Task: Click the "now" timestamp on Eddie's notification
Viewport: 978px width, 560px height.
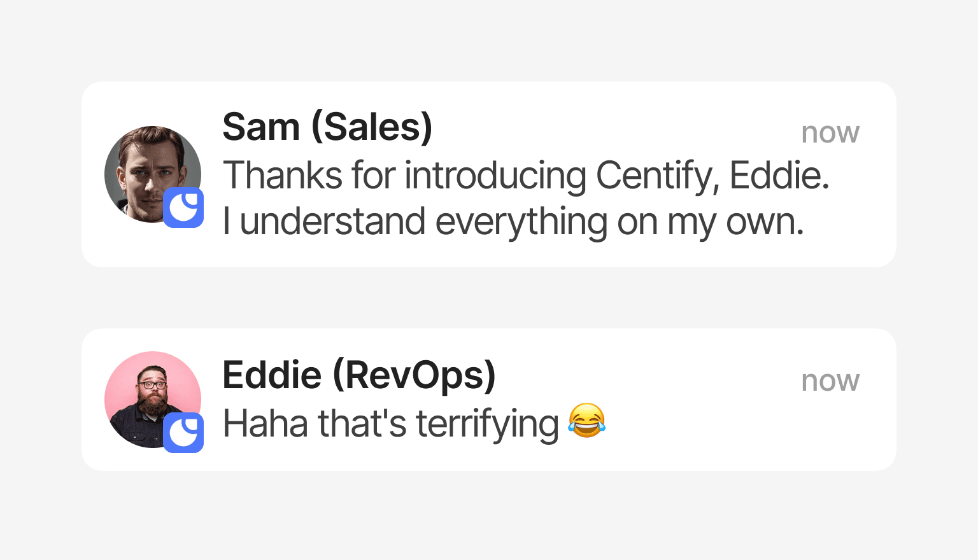Action: pos(830,381)
